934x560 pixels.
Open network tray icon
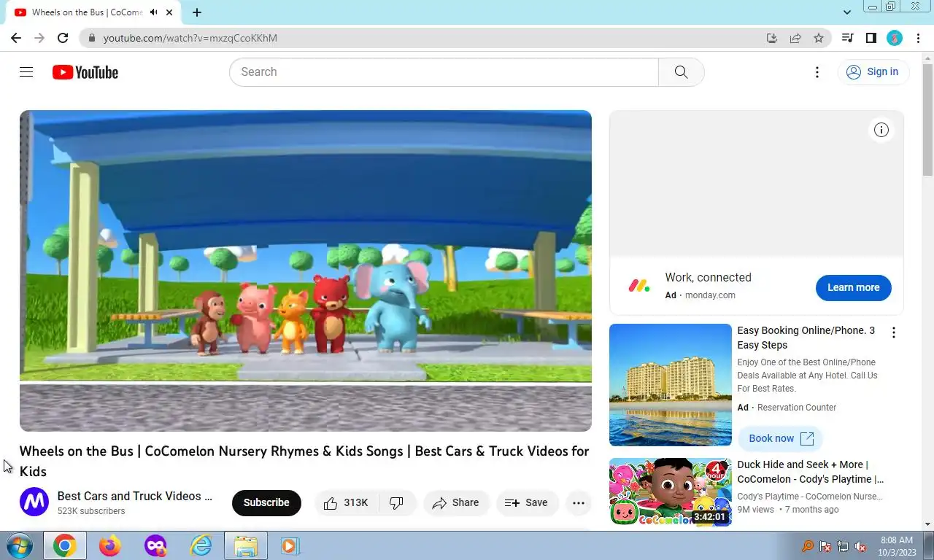tap(843, 546)
